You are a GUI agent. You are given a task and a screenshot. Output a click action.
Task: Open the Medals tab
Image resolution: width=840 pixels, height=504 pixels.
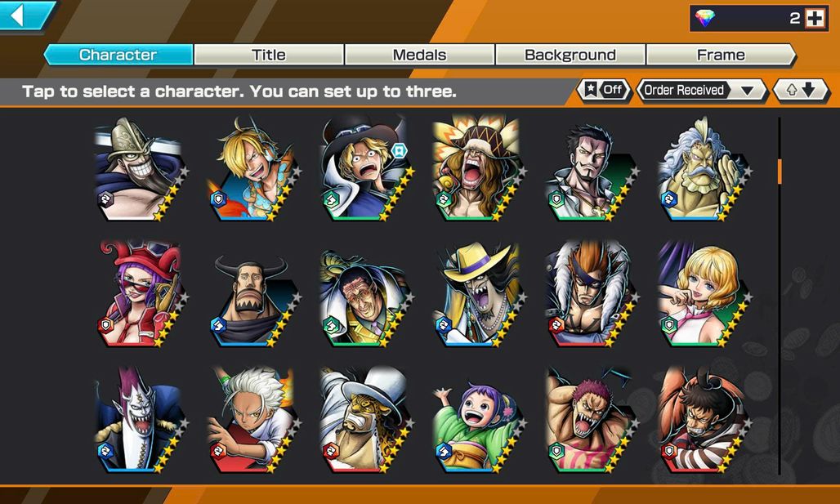(419, 55)
